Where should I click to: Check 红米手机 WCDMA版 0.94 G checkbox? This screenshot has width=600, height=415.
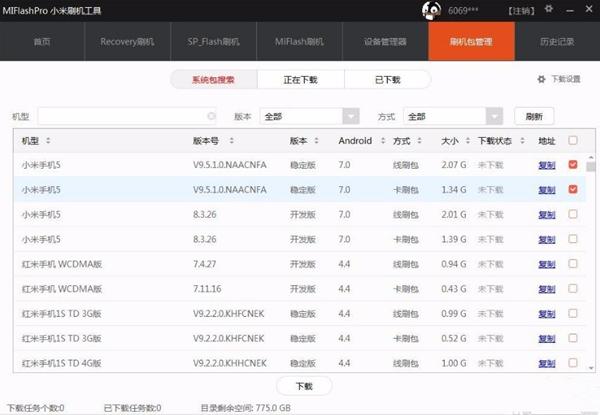pyautogui.click(x=573, y=264)
